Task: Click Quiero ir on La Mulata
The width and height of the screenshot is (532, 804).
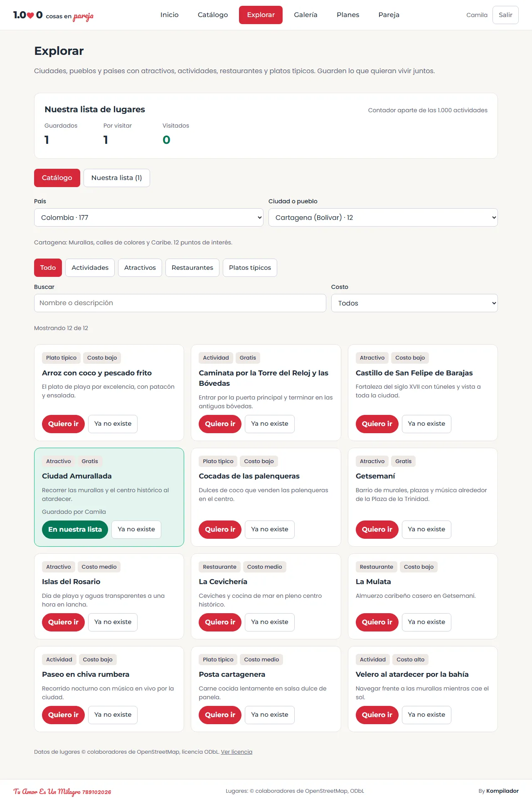Action: tap(377, 622)
